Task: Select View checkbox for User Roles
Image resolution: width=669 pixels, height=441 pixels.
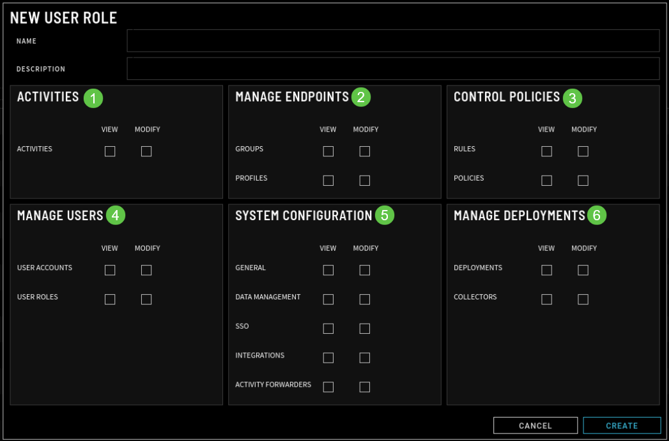Action: [110, 299]
